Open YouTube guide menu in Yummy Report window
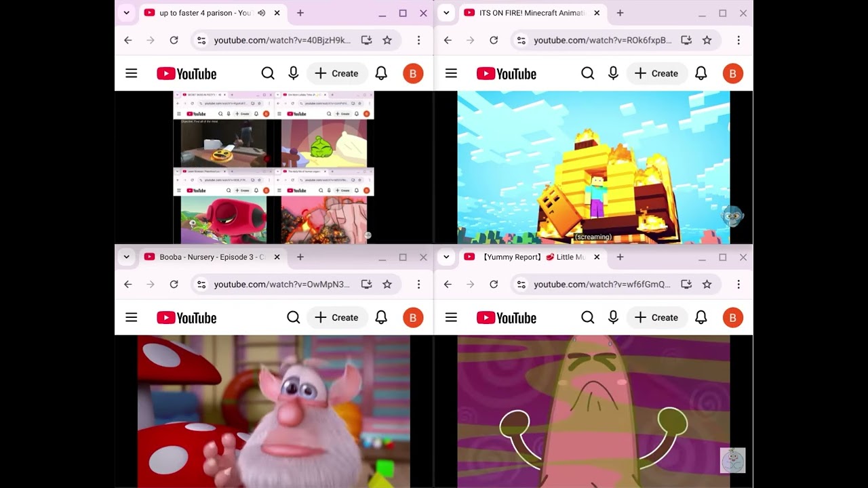 pos(451,317)
